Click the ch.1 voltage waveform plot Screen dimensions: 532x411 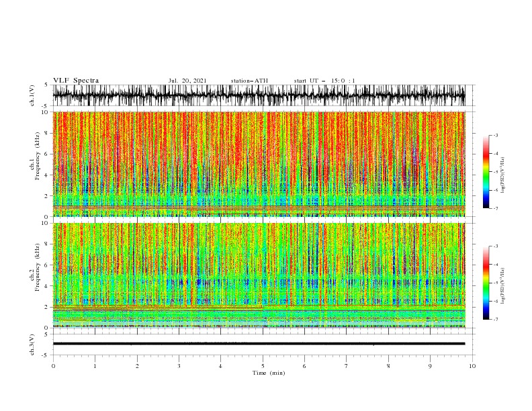(x=259, y=95)
